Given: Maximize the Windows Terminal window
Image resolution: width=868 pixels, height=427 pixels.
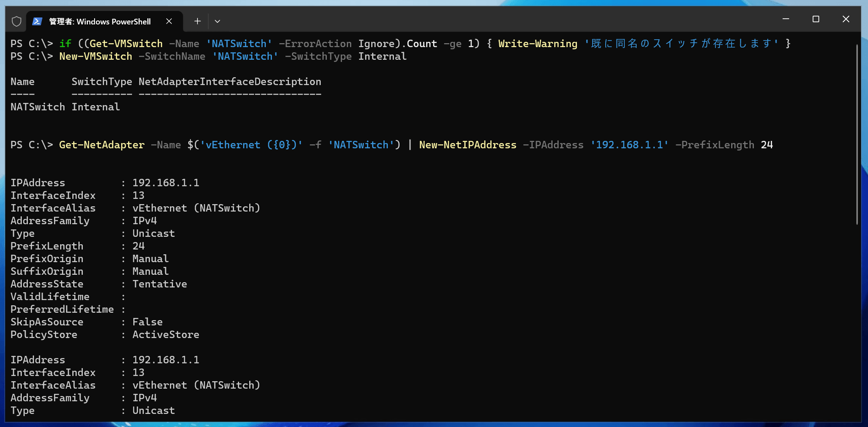Looking at the screenshot, I should pyautogui.click(x=816, y=19).
